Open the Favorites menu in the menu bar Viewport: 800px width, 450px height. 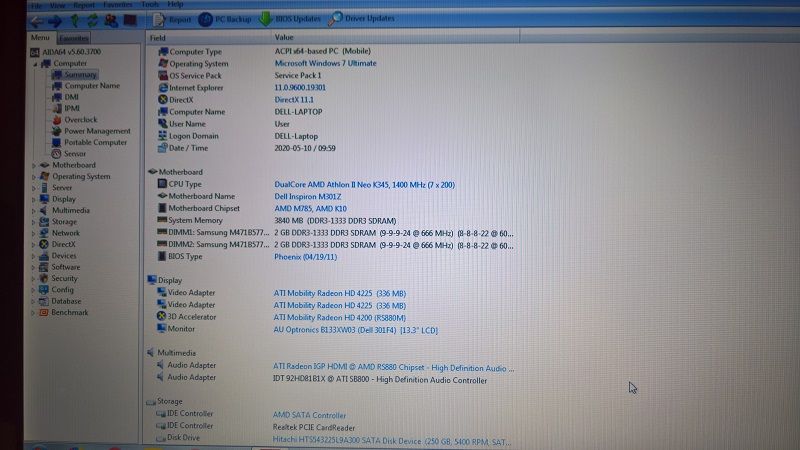pyautogui.click(x=117, y=5)
